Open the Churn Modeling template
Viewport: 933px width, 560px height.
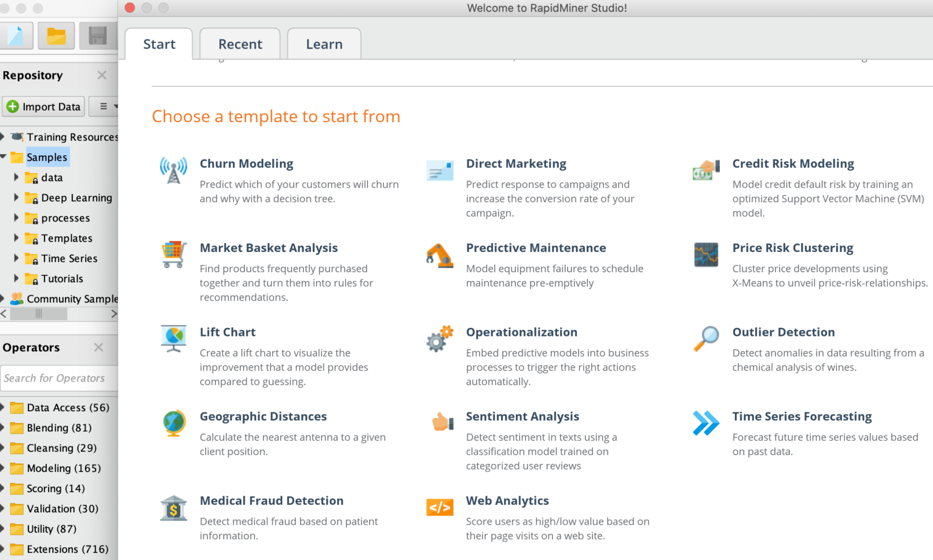[x=247, y=163]
